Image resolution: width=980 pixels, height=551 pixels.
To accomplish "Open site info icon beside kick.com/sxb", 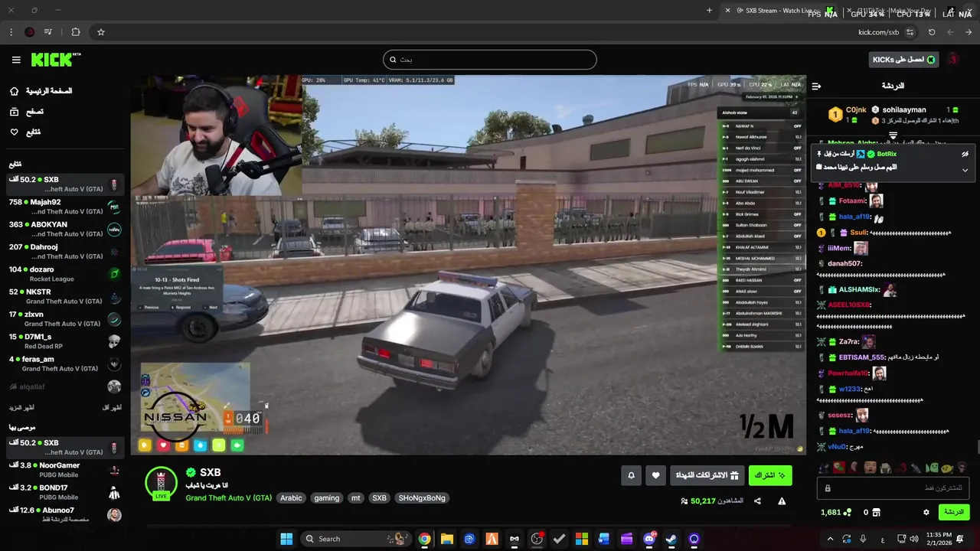I will point(910,32).
